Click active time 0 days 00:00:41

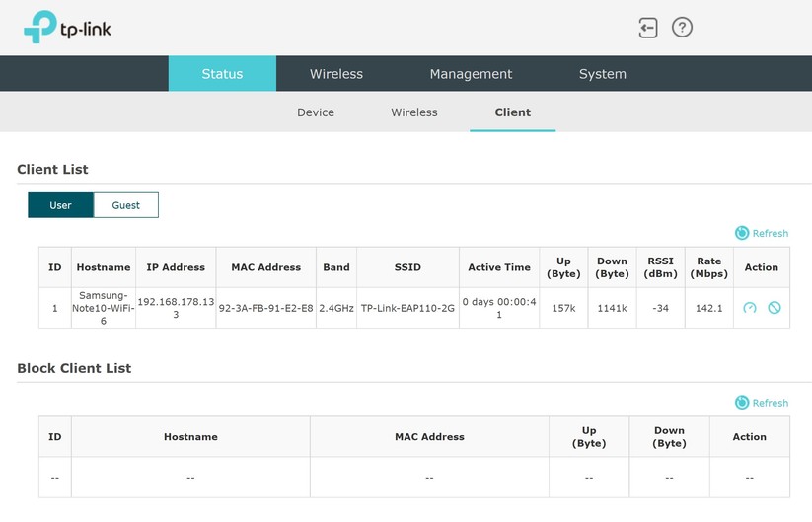pyautogui.click(x=499, y=308)
